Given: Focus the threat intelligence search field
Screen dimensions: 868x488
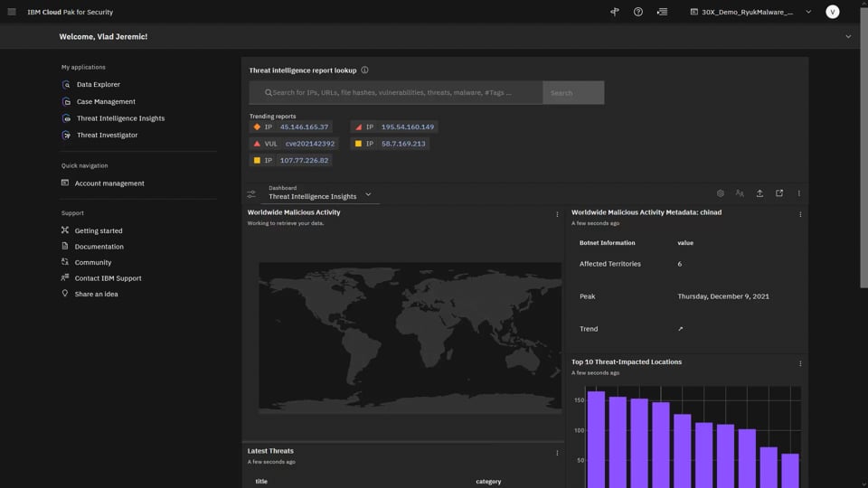Looking at the screenshot, I should [x=396, y=92].
